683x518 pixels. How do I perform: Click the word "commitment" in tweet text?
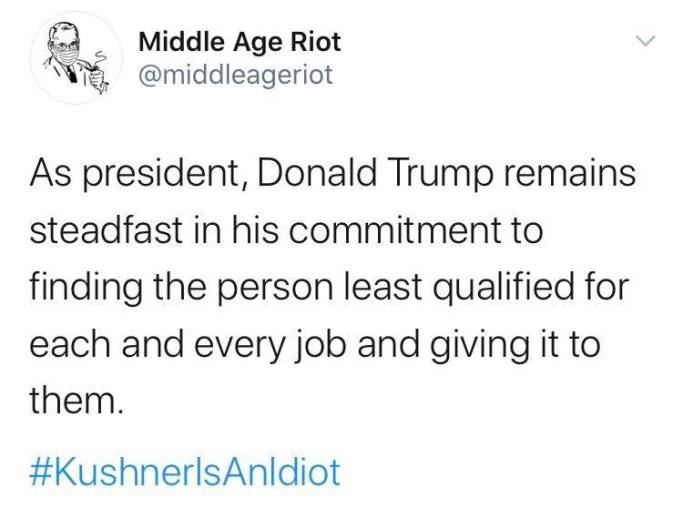coord(395,230)
